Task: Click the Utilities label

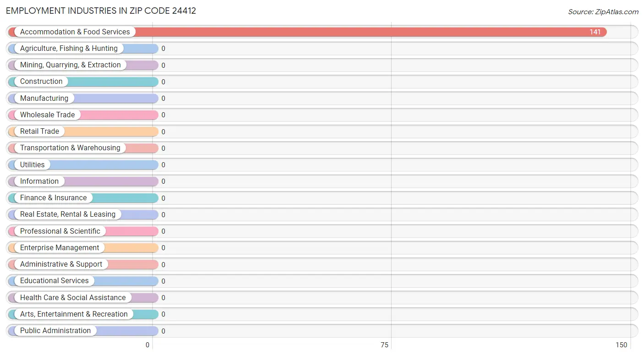Action: coord(33,165)
